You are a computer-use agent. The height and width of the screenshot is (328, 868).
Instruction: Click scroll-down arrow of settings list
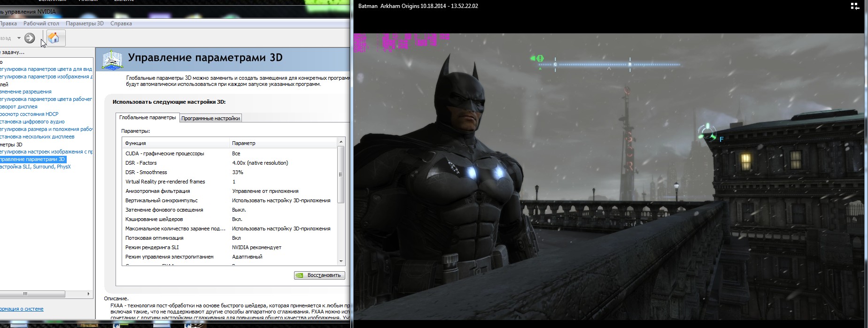(x=341, y=261)
